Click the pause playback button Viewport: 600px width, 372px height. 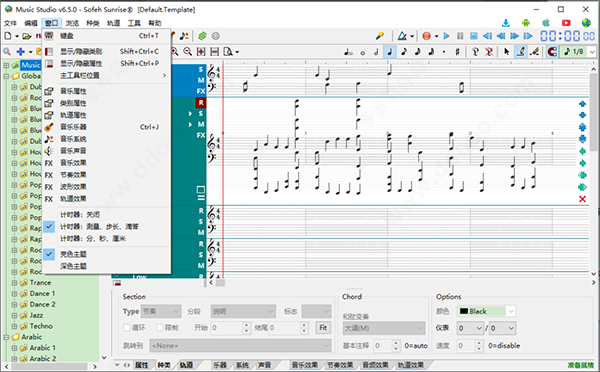460,36
